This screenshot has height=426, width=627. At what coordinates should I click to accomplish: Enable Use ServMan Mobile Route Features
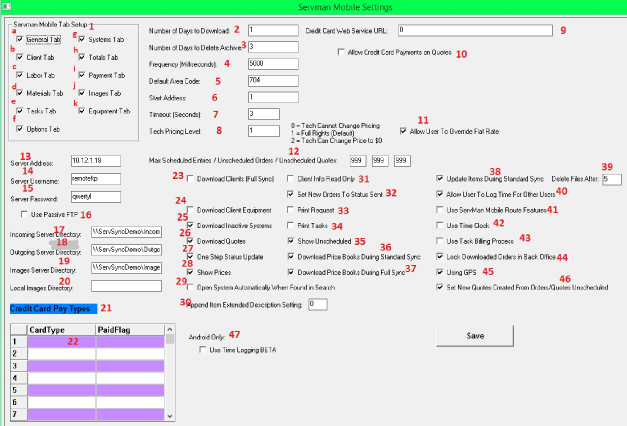440,210
